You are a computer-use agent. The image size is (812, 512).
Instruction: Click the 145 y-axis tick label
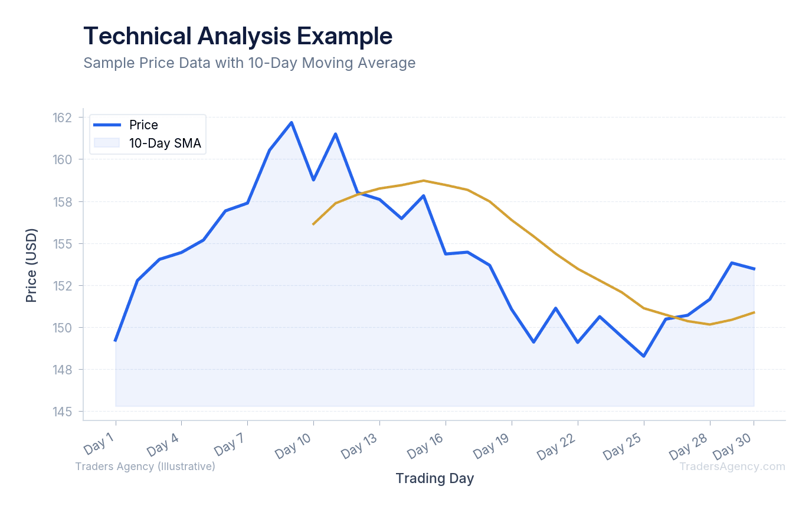point(62,412)
